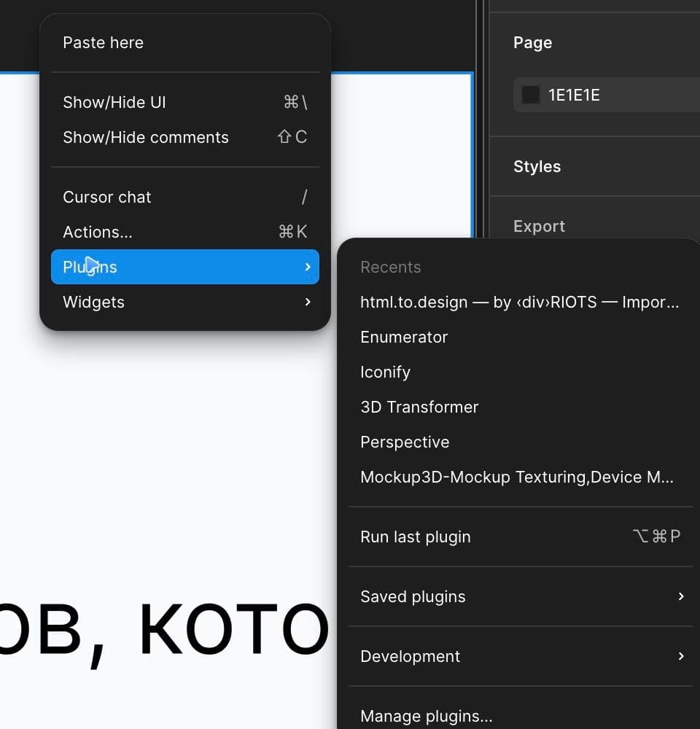Click the Export section header
This screenshot has width=700, height=729.
click(539, 226)
